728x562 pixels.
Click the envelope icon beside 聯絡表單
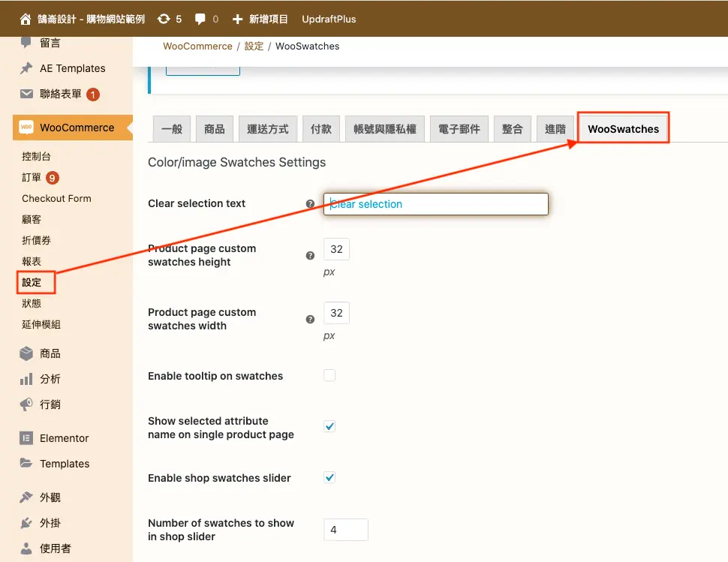coord(26,94)
